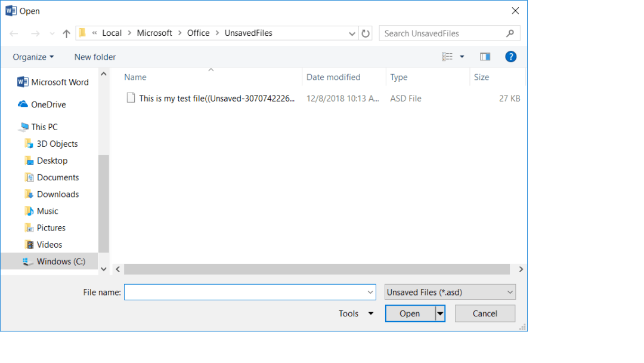Image resolution: width=644 pixels, height=363 pixels.
Task: Open the Organize menu
Action: pyautogui.click(x=33, y=56)
